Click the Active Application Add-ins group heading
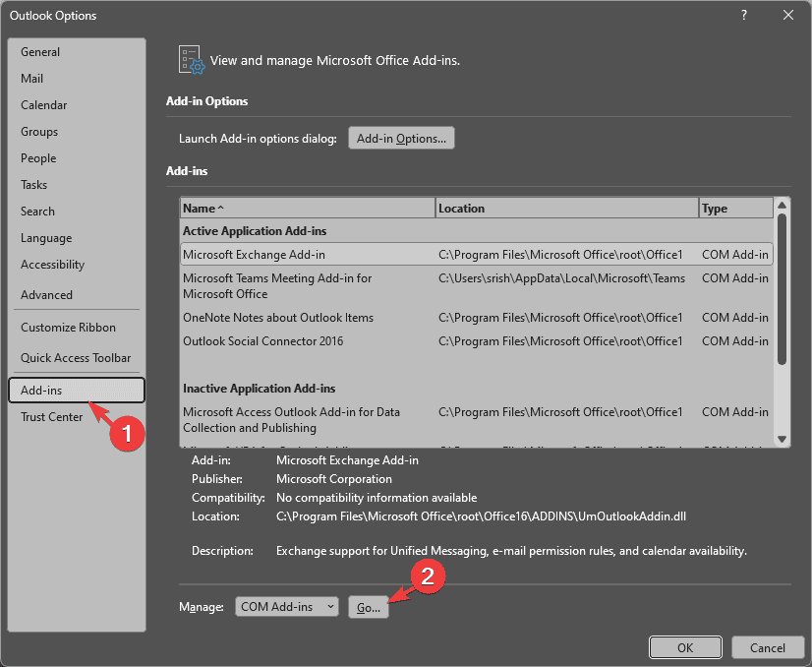Image resolution: width=812 pixels, height=667 pixels. [x=255, y=231]
